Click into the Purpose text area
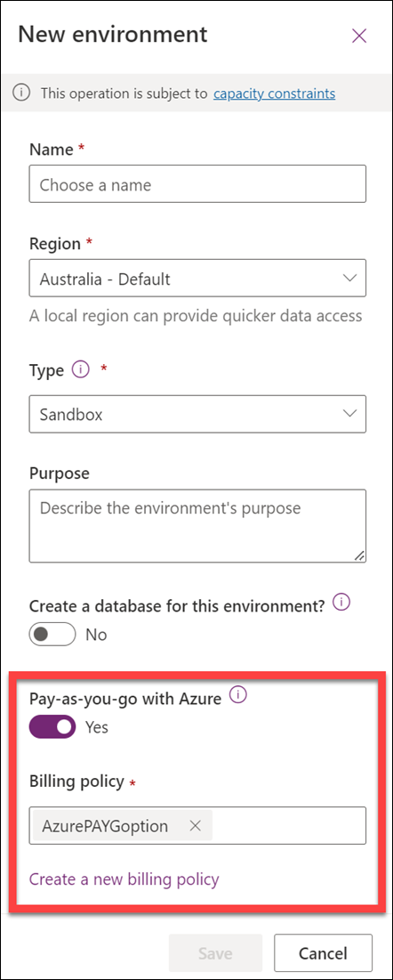This screenshot has width=393, height=980. pyautogui.click(x=197, y=526)
